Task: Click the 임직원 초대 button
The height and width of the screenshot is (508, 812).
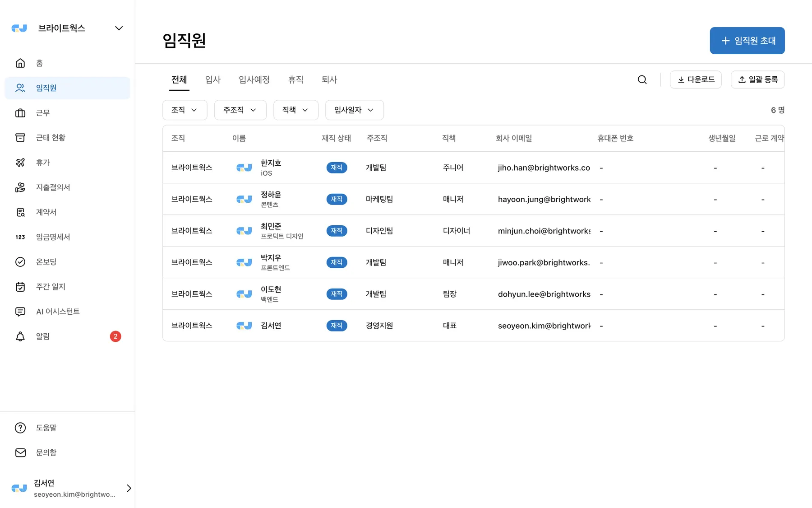Action: (747, 41)
